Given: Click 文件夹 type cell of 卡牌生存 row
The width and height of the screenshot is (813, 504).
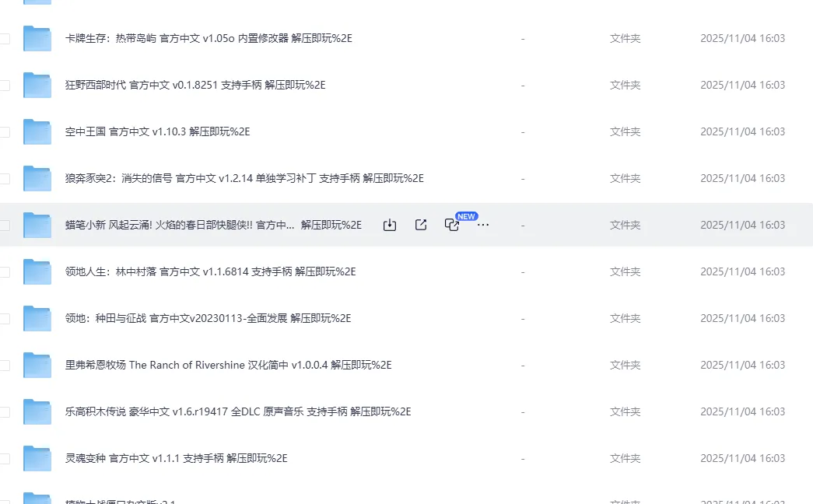Looking at the screenshot, I should pyautogui.click(x=625, y=38).
